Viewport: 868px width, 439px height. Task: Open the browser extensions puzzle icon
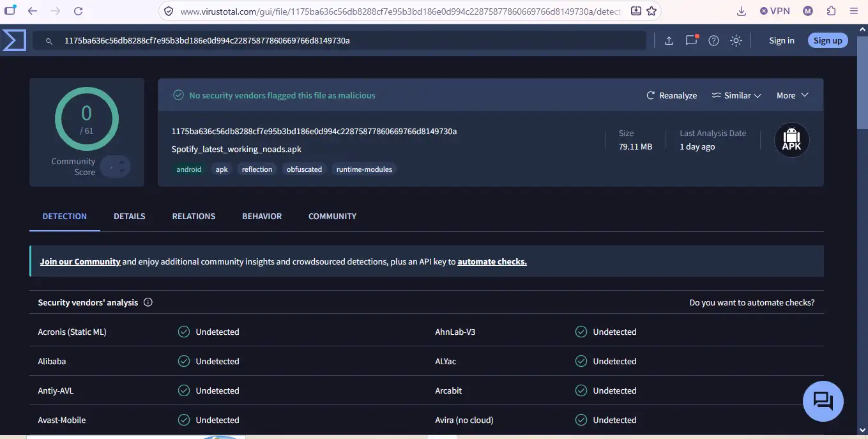[x=831, y=11]
